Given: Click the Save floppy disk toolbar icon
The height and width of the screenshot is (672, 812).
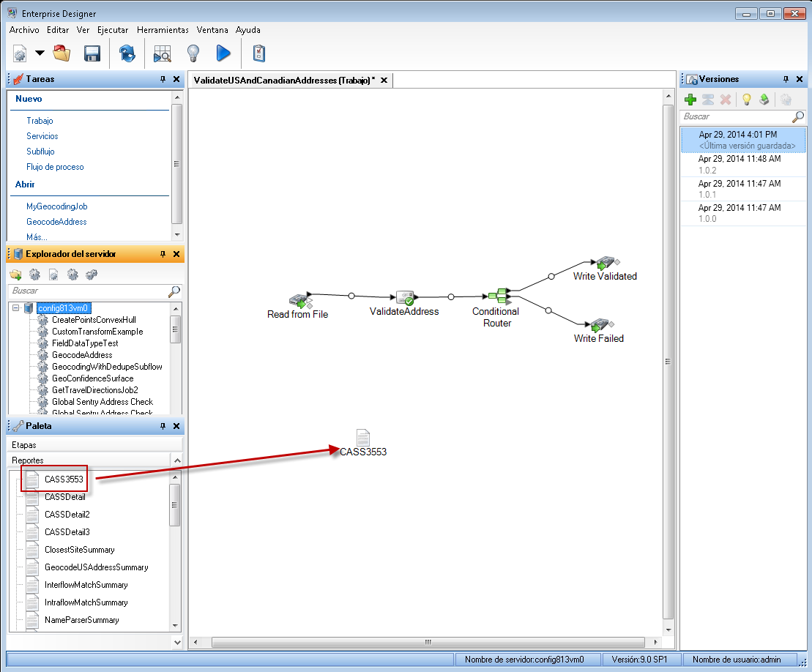Looking at the screenshot, I should tap(92, 53).
